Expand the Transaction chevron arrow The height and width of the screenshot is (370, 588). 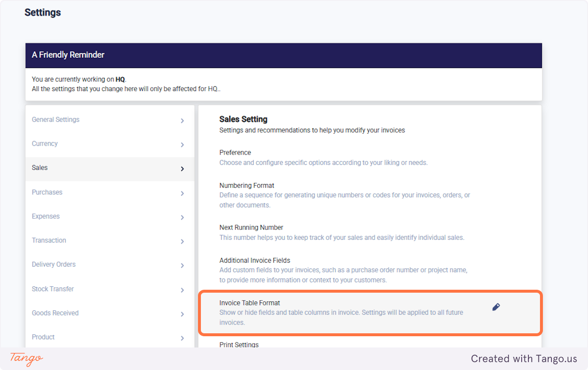coord(182,241)
